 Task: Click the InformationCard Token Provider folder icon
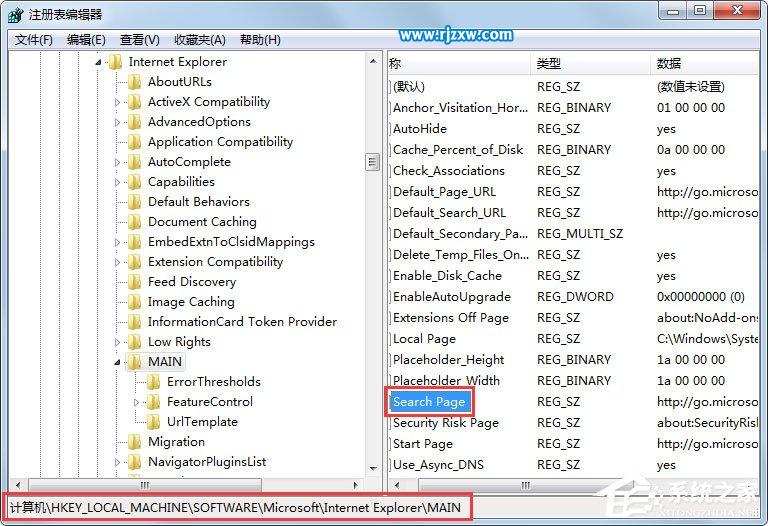pyautogui.click(x=134, y=322)
